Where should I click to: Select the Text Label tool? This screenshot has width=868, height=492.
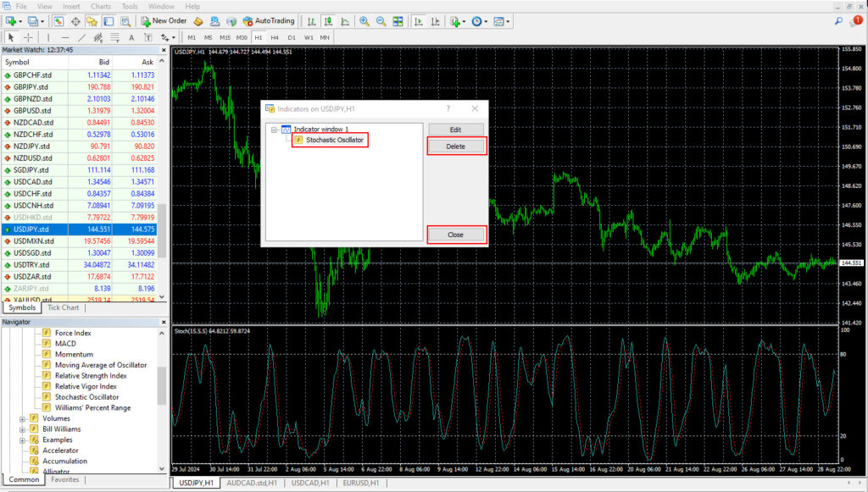pos(147,37)
